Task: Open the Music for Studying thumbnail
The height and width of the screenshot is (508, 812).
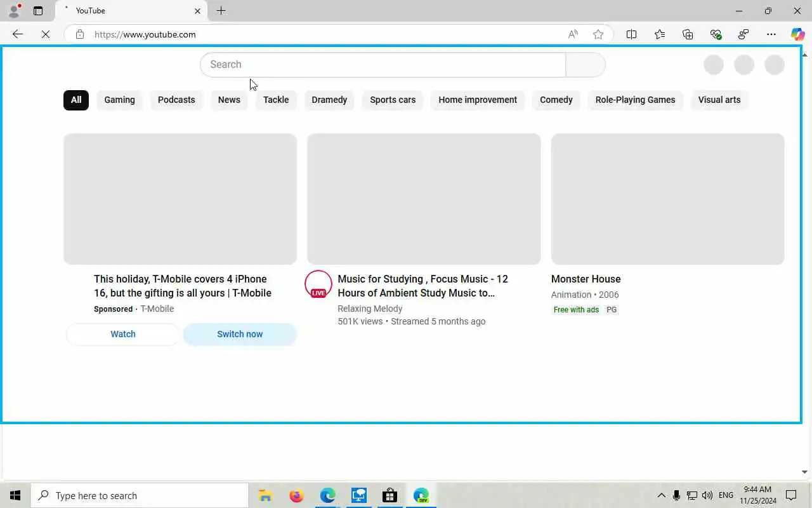Action: coord(424,199)
